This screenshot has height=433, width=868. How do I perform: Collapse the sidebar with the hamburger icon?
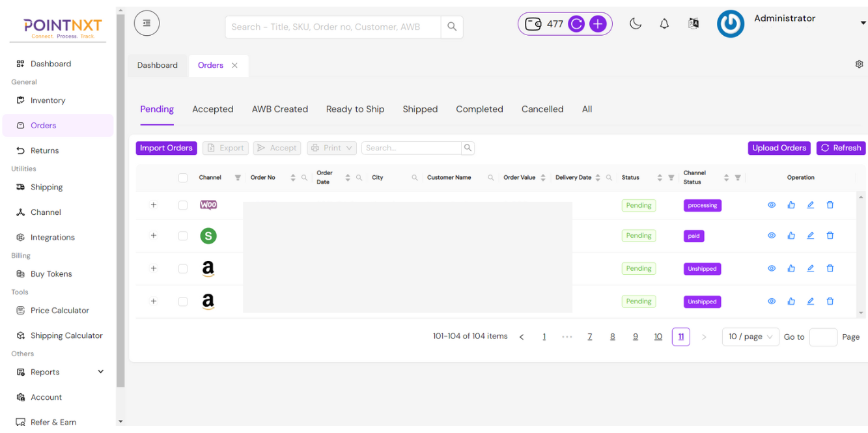pos(147,23)
